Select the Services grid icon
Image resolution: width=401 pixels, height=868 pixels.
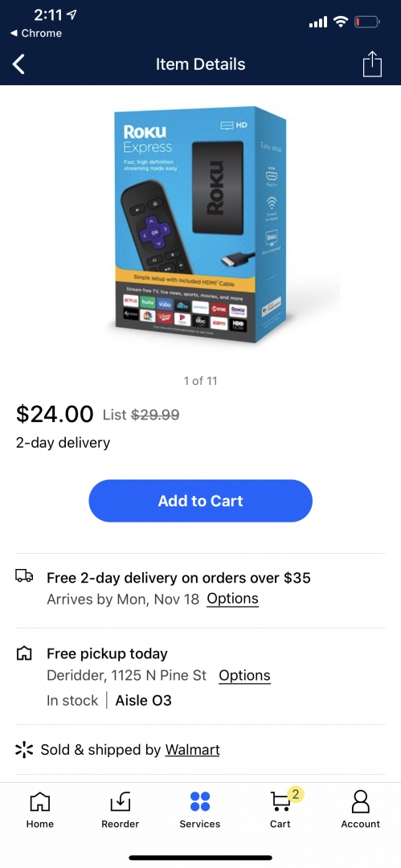point(200,801)
